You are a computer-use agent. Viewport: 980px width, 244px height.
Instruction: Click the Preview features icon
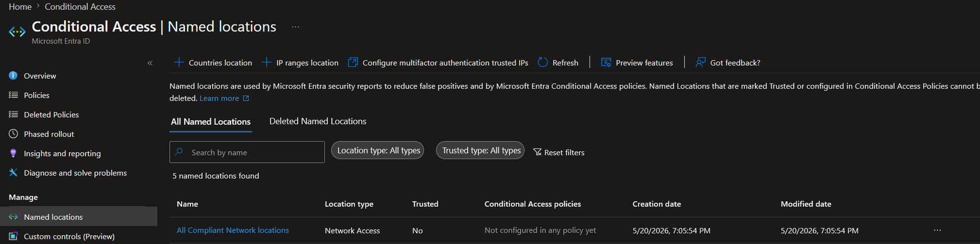coord(606,62)
